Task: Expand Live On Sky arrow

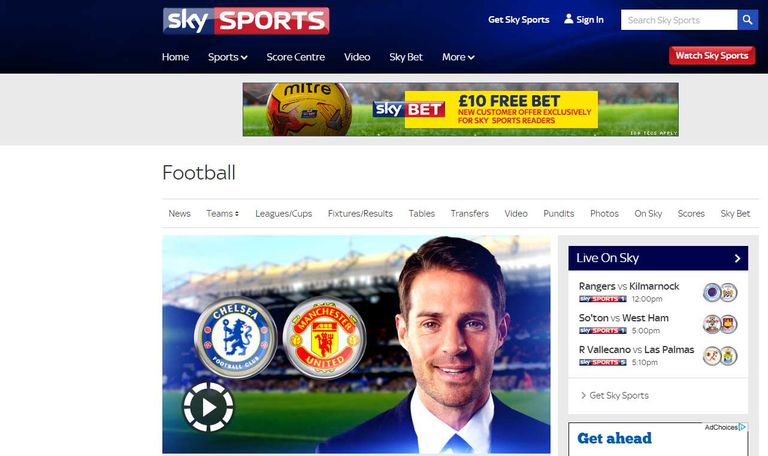Action: click(x=737, y=258)
